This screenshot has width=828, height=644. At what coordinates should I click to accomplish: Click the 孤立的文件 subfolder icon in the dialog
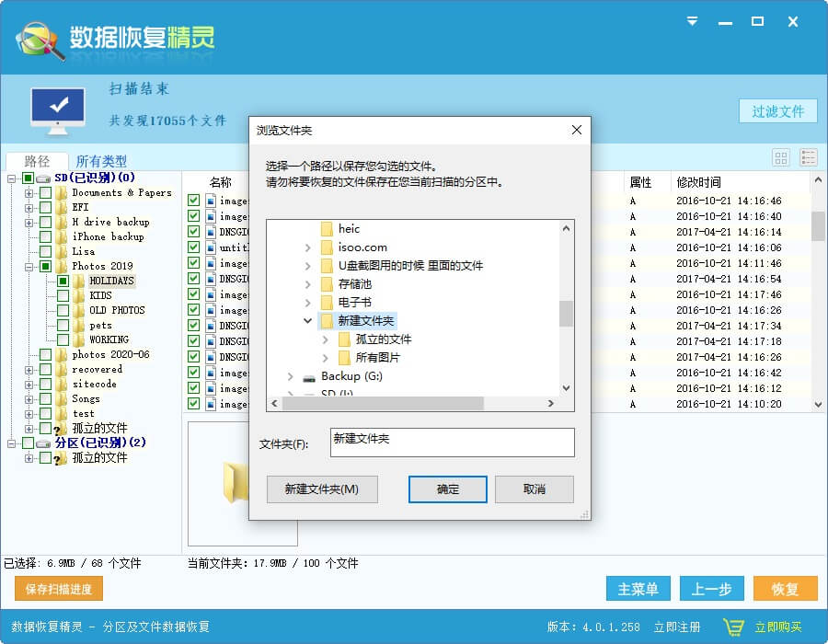pyautogui.click(x=344, y=339)
